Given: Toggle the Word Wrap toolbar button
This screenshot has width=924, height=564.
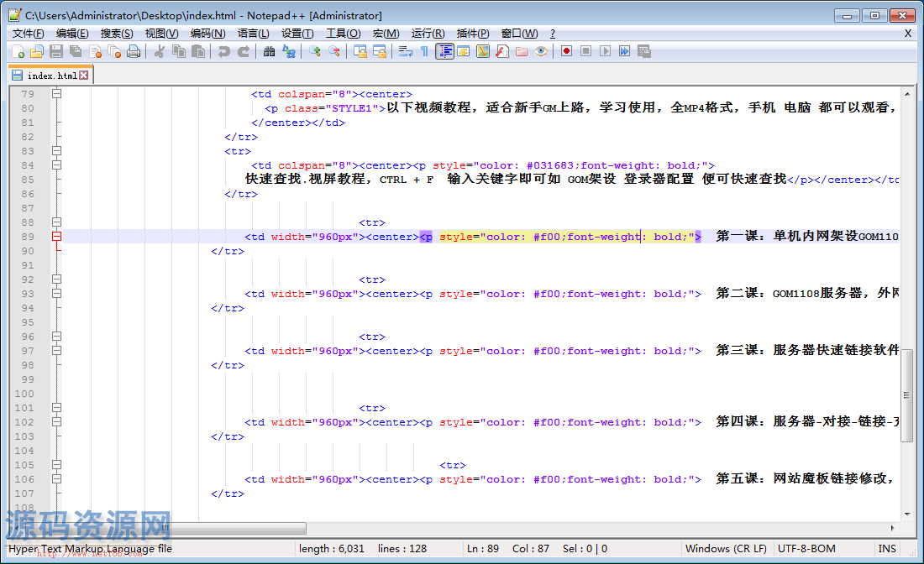Looking at the screenshot, I should click(x=406, y=51).
